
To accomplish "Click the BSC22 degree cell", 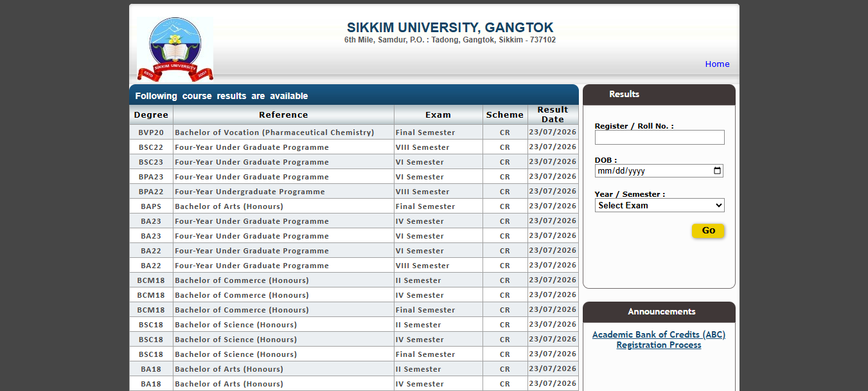I will tap(151, 147).
